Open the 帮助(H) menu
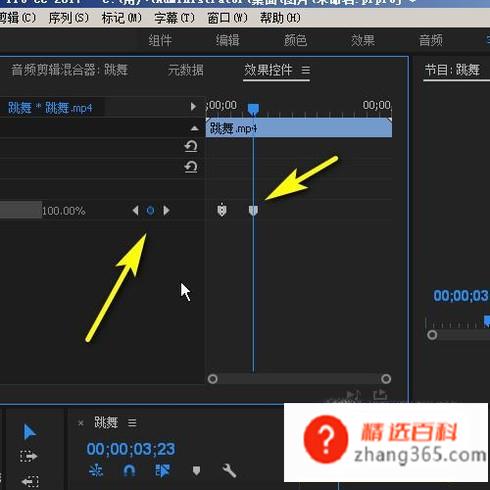Viewport: 490px width, 490px height. click(280, 18)
